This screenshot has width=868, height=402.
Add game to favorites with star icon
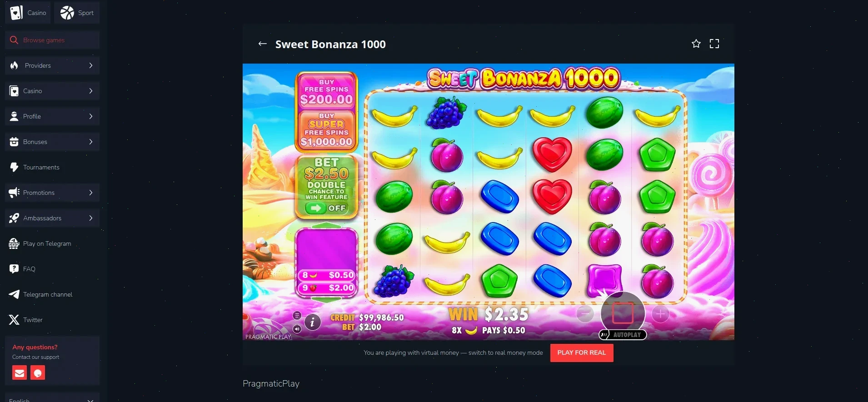pos(696,44)
